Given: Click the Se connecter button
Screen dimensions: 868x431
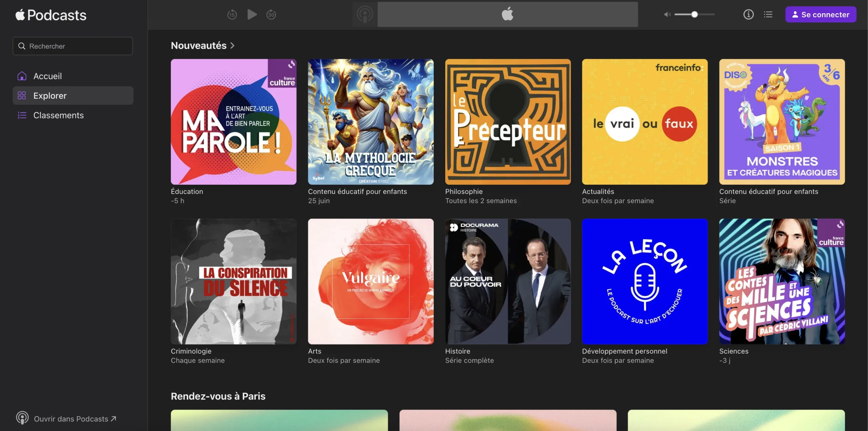Looking at the screenshot, I should (x=821, y=15).
